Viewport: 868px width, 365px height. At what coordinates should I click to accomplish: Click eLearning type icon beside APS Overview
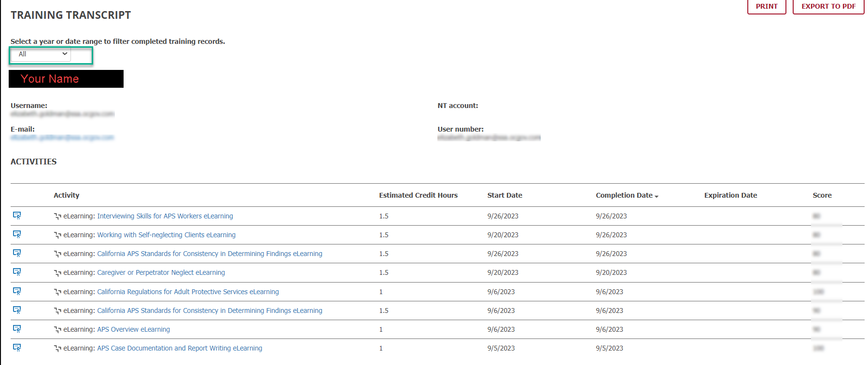pyautogui.click(x=57, y=330)
